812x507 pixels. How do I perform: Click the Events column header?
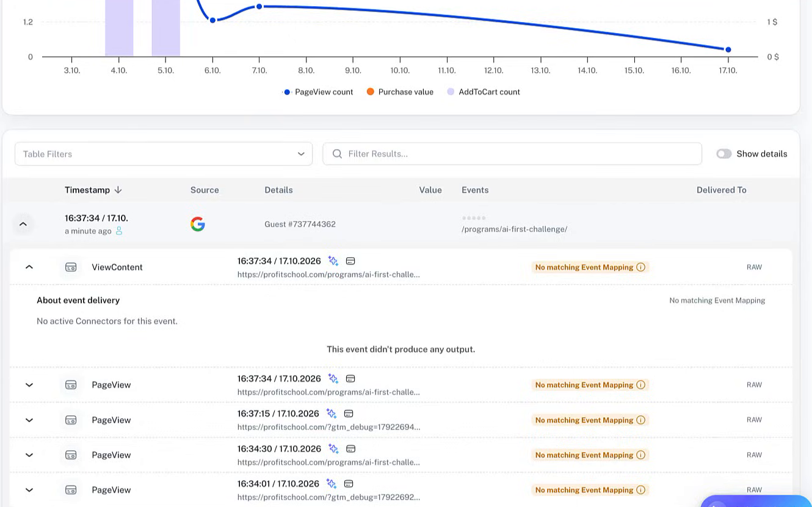pos(475,190)
